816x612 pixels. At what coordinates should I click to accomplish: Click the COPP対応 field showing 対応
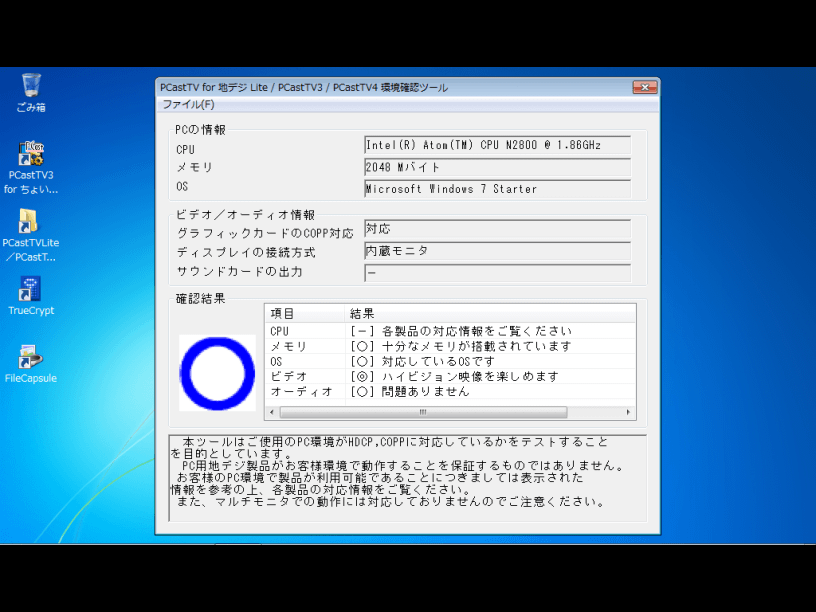pos(498,229)
